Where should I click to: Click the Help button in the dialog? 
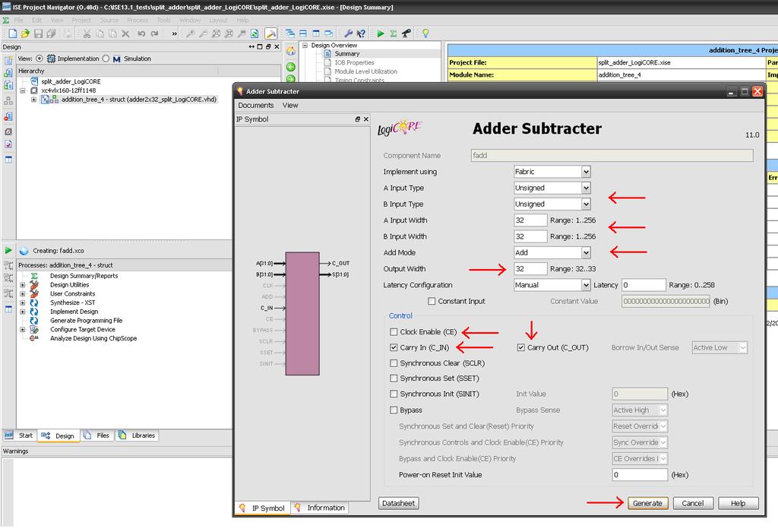coord(738,503)
